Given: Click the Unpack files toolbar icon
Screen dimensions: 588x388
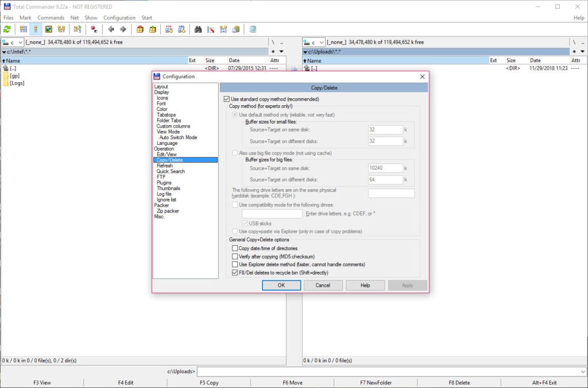Looking at the screenshot, I should coord(153,29).
